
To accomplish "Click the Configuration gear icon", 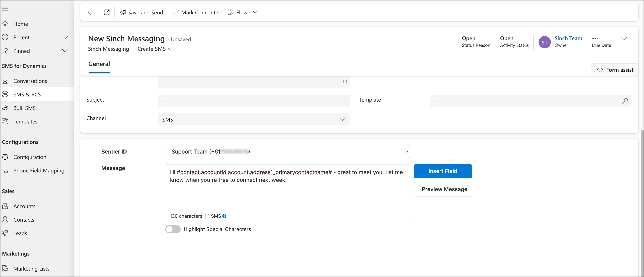I will (5, 157).
